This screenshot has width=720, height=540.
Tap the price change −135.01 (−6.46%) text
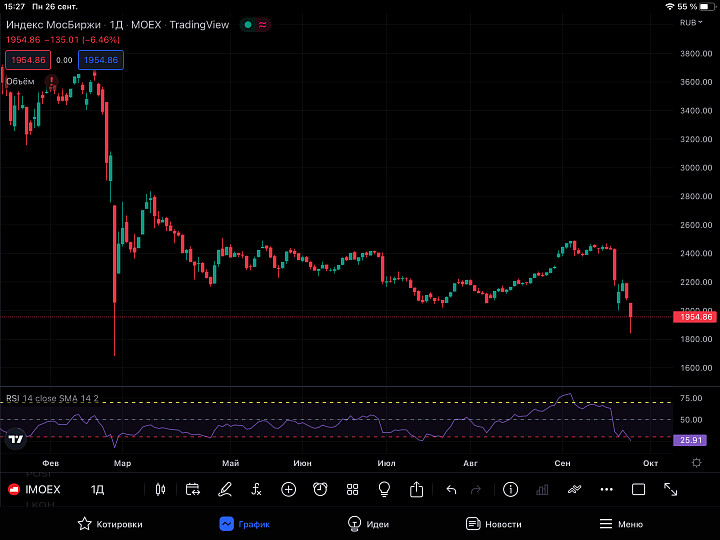(82, 40)
